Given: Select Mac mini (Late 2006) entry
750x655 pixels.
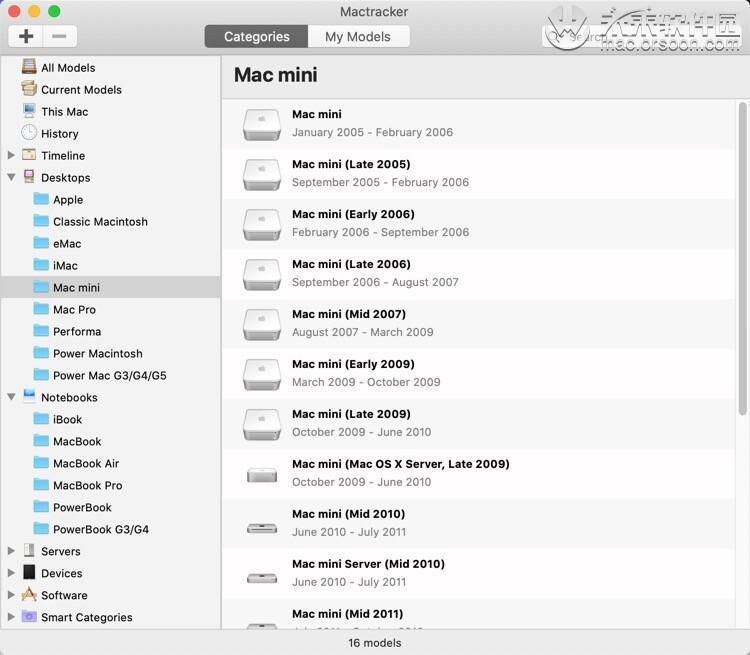Looking at the screenshot, I should 350,273.
